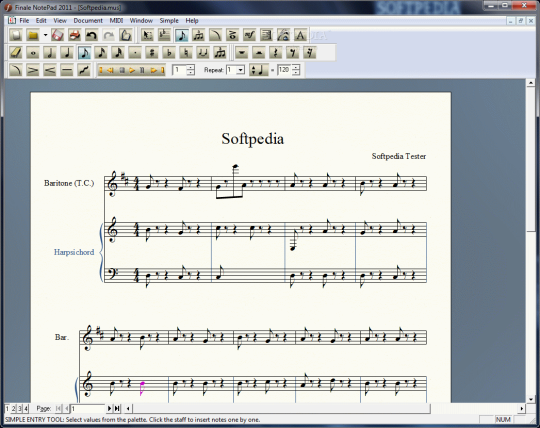
Task: Insert a half rest
Action: 258,53
